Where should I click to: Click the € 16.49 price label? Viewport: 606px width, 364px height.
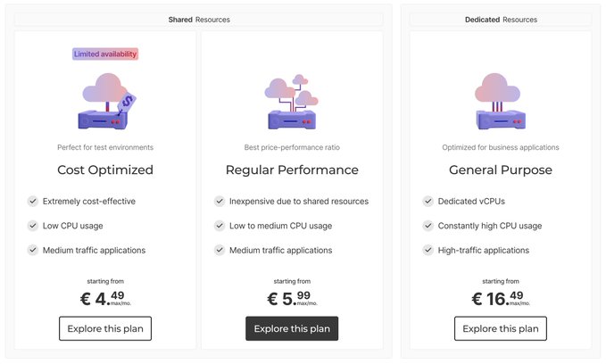(501, 298)
